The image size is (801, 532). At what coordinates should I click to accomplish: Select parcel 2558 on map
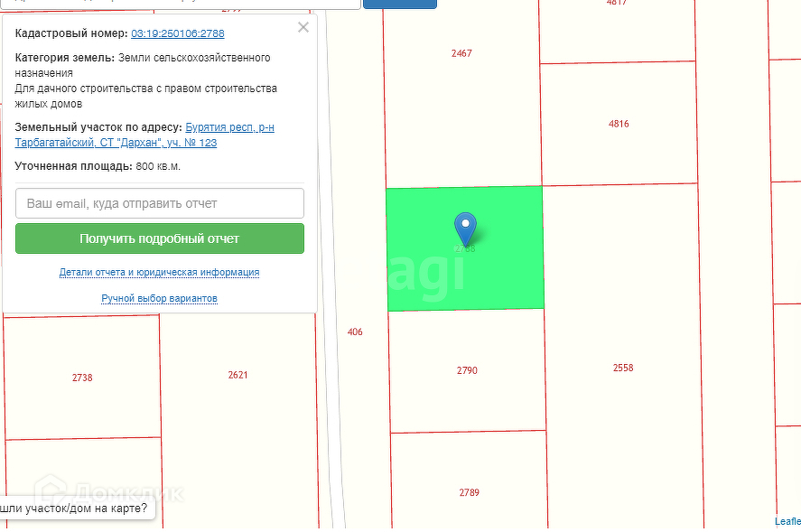coord(623,368)
